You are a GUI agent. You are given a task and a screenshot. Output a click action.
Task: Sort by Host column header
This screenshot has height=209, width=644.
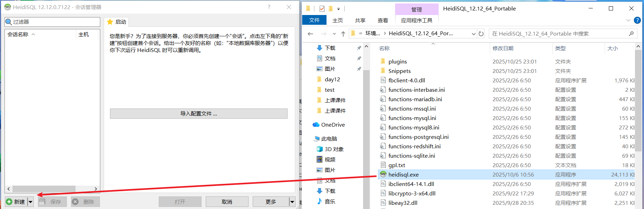pos(87,34)
